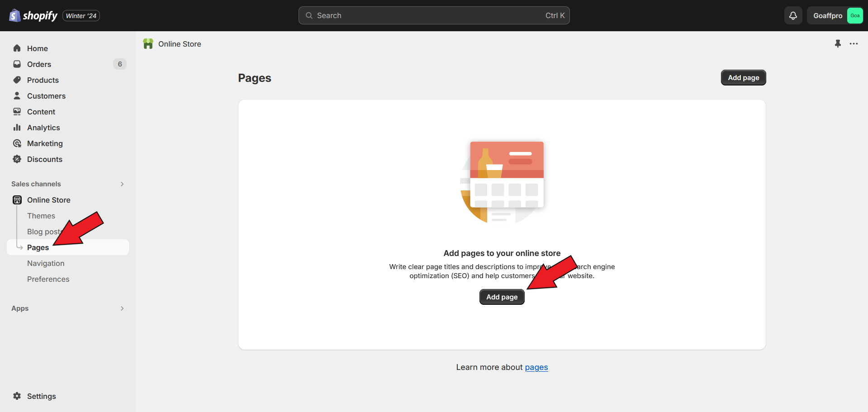Viewport: 868px width, 412px height.
Task: Click the Home icon in sidebar
Action: click(17, 48)
